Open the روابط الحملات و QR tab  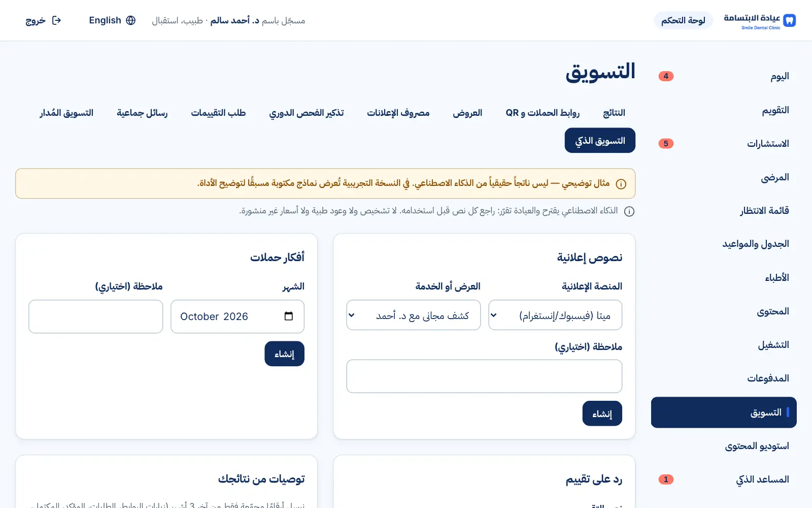coord(543,113)
